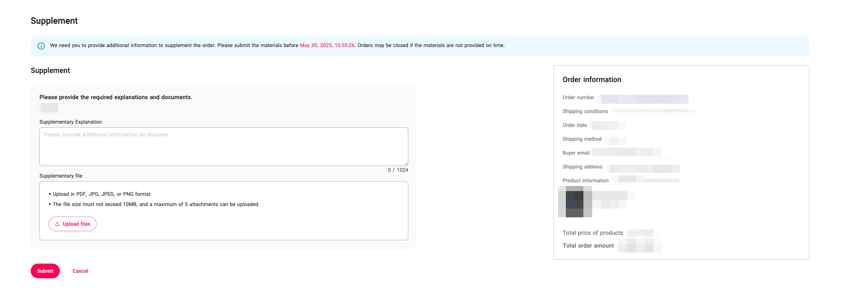
Task: Click the Shipping address label
Action: coord(582,167)
